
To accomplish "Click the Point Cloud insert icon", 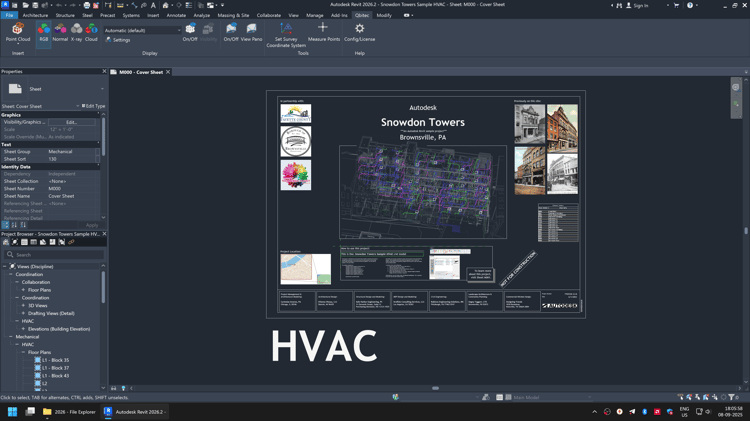I will point(18,29).
